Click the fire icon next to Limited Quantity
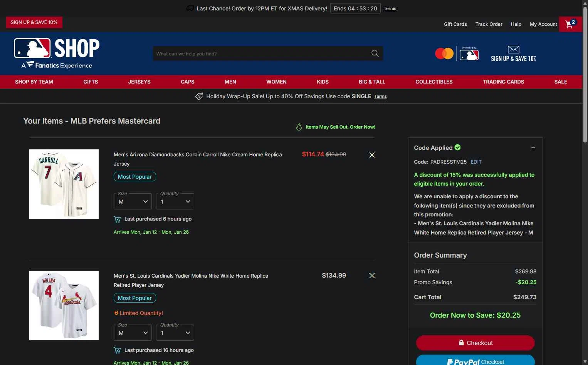This screenshot has height=365, width=588. [116, 313]
